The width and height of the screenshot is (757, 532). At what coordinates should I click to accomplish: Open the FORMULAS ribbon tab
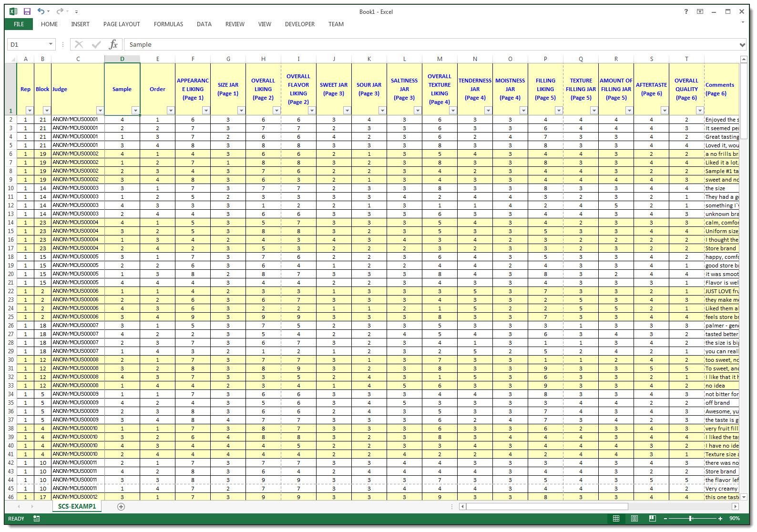(x=168, y=24)
